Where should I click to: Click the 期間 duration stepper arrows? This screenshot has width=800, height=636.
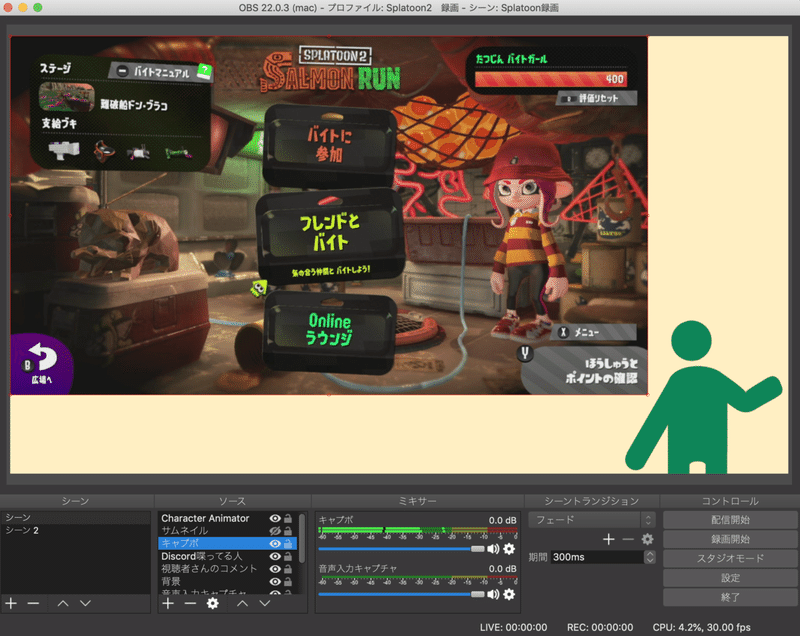(x=649, y=557)
